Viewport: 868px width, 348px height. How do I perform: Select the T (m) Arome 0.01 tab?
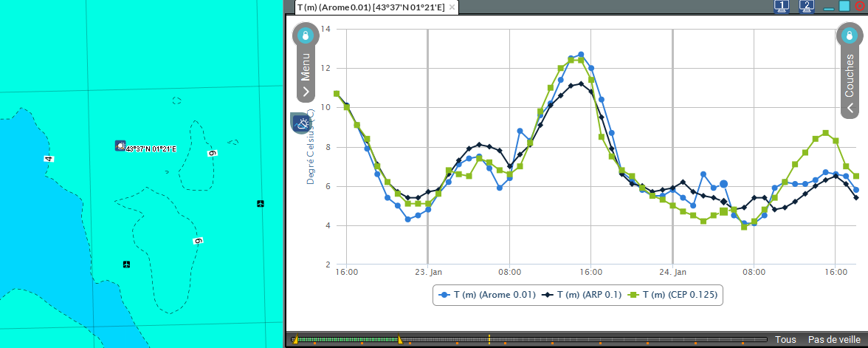coord(372,7)
